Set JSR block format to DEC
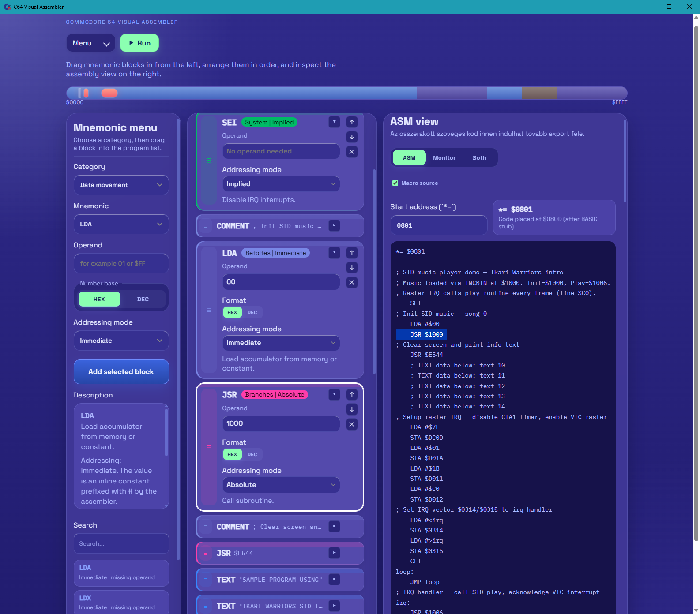The height and width of the screenshot is (614, 700). pos(252,454)
